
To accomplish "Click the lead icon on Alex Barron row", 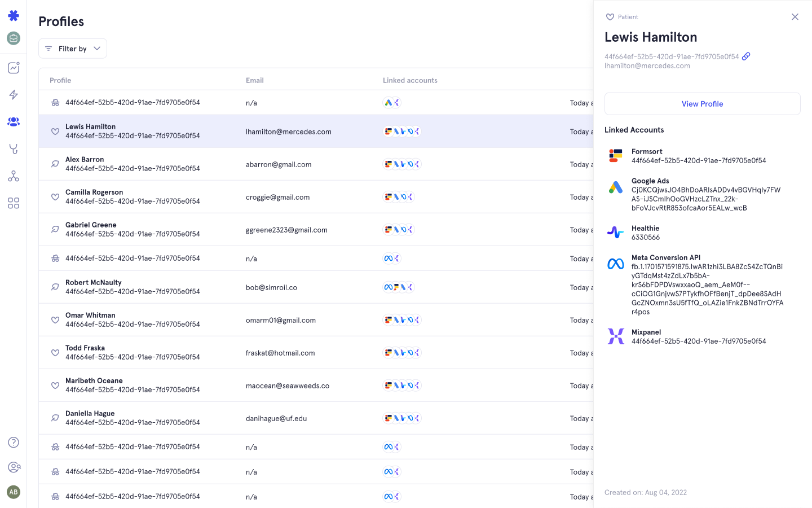I will tap(55, 164).
